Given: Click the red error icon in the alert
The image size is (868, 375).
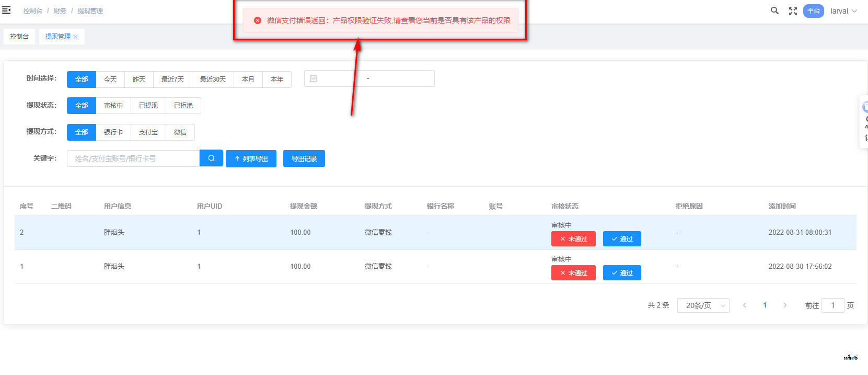Looking at the screenshot, I should pos(258,20).
